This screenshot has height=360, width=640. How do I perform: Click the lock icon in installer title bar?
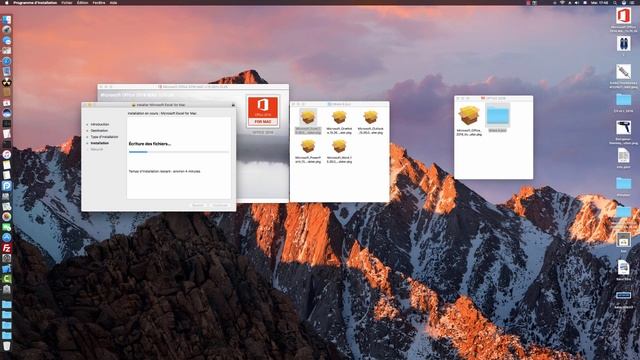point(233,105)
